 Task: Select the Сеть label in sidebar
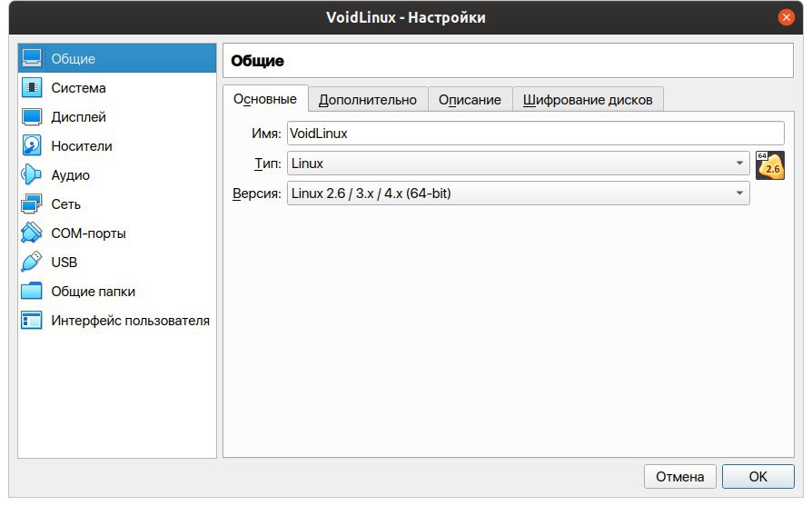[x=65, y=204]
